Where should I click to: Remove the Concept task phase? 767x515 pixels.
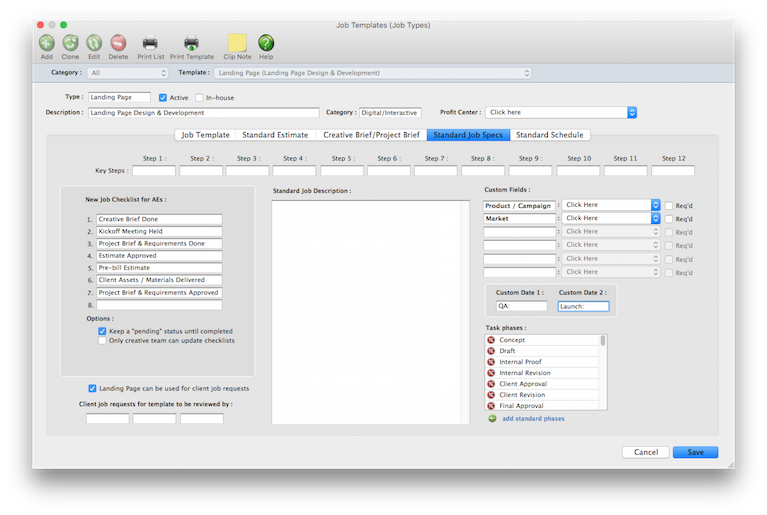tap(491, 340)
